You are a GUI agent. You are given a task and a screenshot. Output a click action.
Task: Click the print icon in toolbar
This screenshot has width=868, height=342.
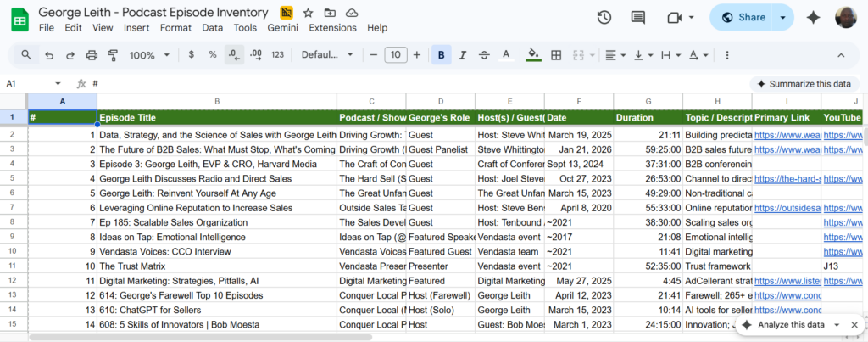click(92, 55)
